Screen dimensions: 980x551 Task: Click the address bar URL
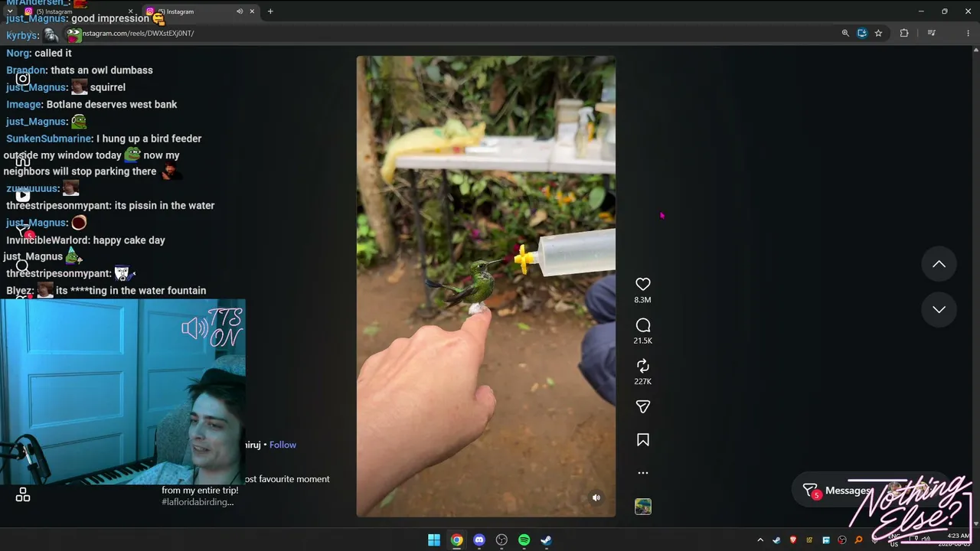click(138, 34)
